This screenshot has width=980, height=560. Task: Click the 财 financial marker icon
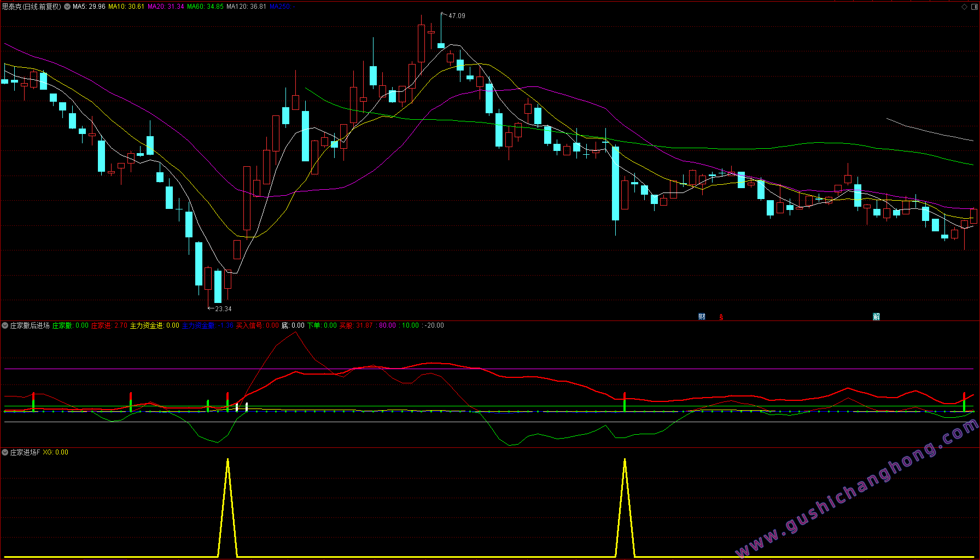click(x=702, y=317)
